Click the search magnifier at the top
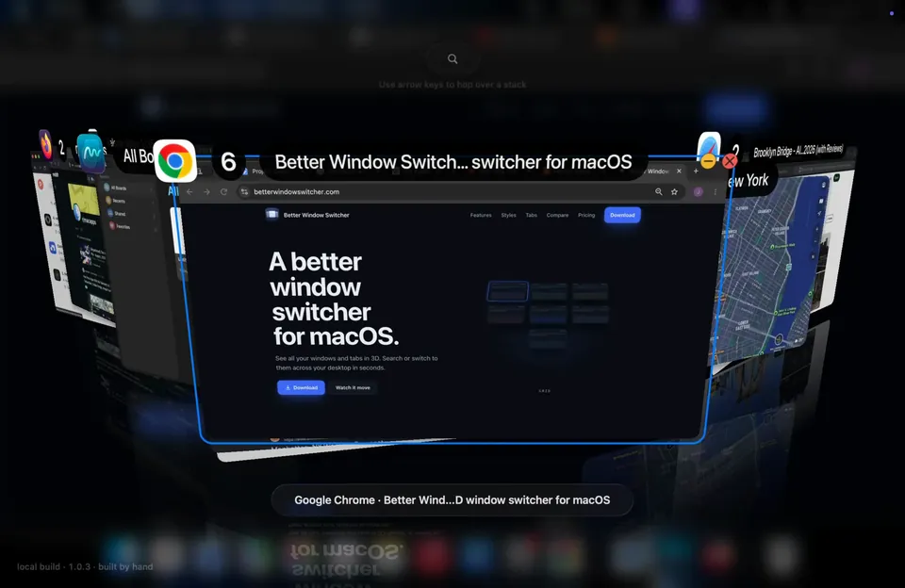The width and height of the screenshot is (905, 588). 452,58
